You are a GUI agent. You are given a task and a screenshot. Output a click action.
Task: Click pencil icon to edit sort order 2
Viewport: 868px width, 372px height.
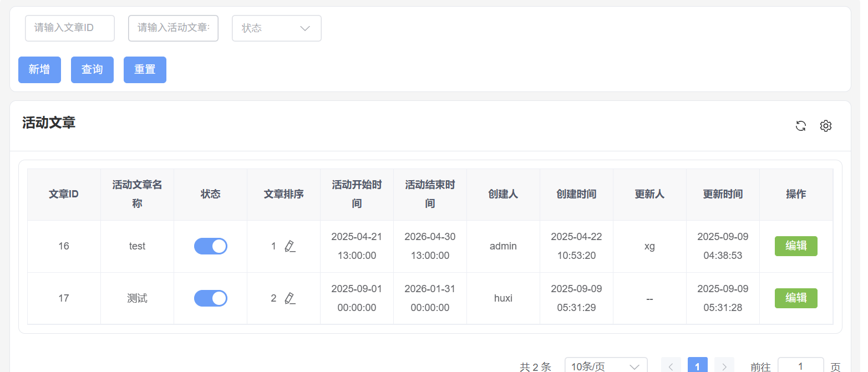290,298
